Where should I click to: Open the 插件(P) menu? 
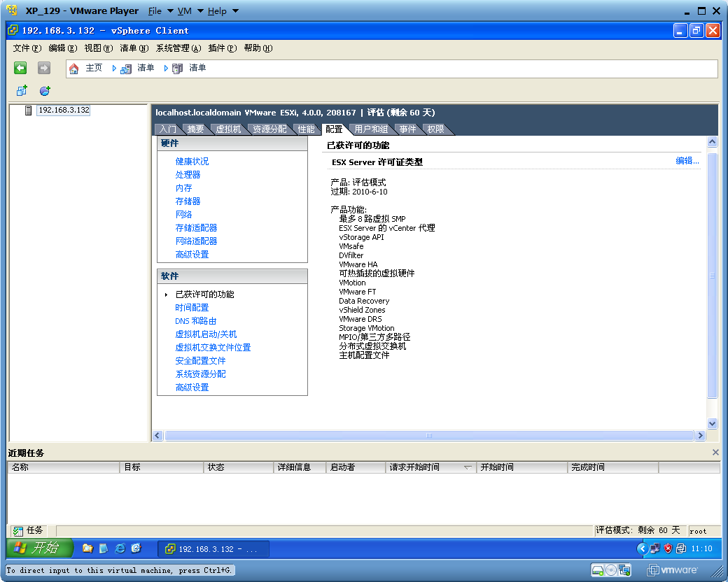pos(223,48)
